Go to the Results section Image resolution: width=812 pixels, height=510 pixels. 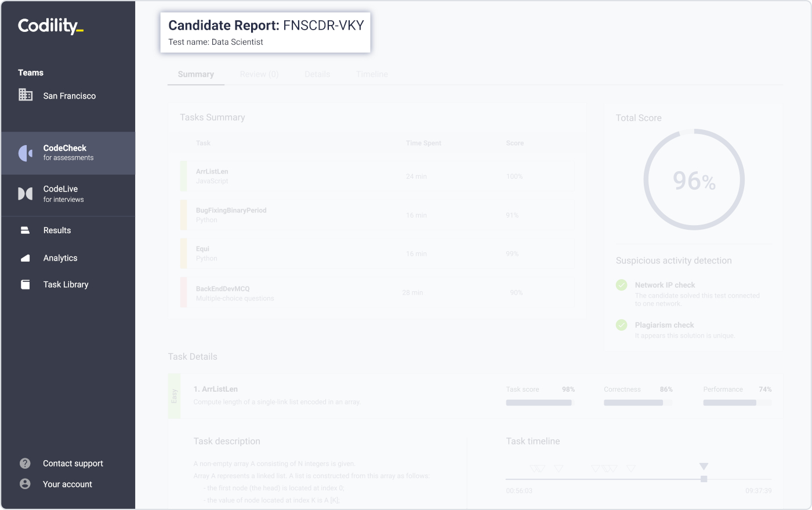click(57, 230)
